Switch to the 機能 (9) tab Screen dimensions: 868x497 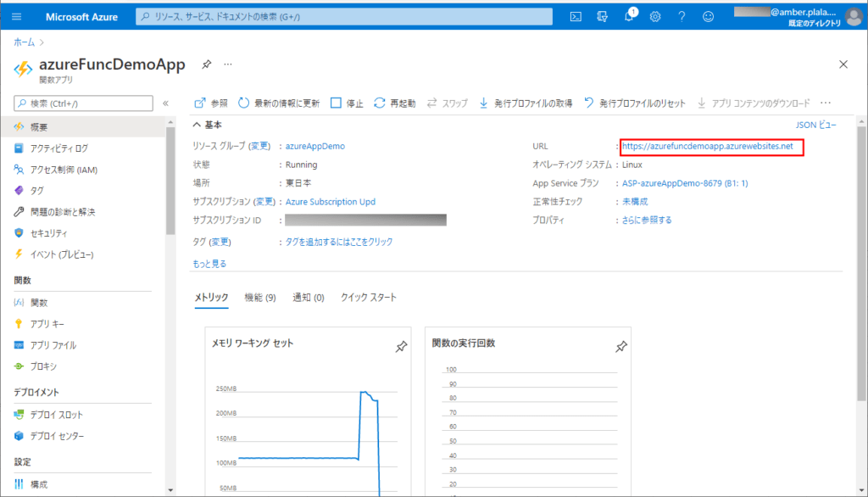point(259,298)
